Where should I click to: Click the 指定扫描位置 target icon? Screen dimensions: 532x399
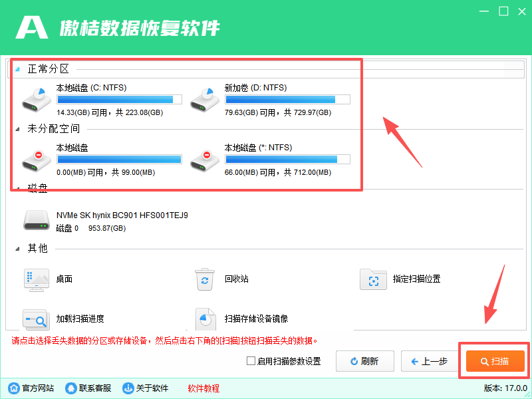(x=373, y=280)
